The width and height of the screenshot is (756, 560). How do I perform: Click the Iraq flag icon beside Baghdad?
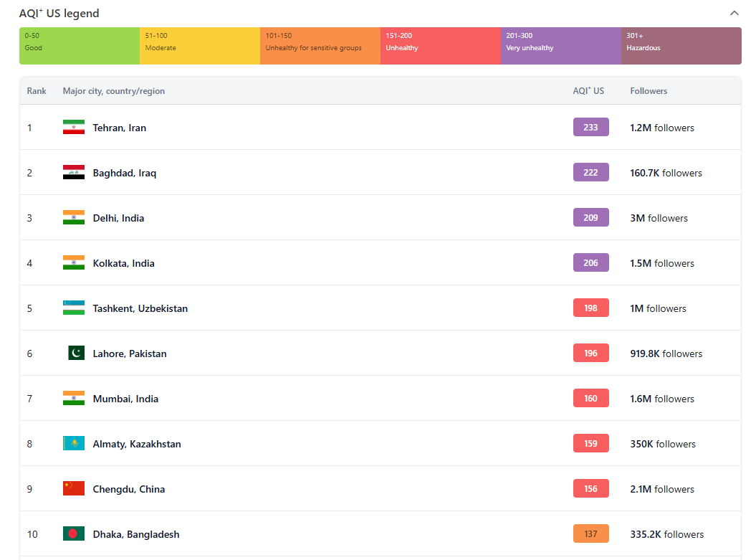tap(74, 173)
